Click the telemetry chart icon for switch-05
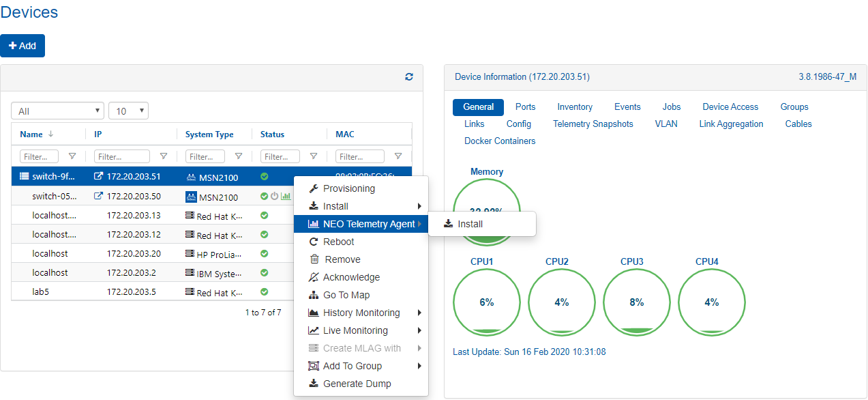The width and height of the screenshot is (868, 400). 286,197
